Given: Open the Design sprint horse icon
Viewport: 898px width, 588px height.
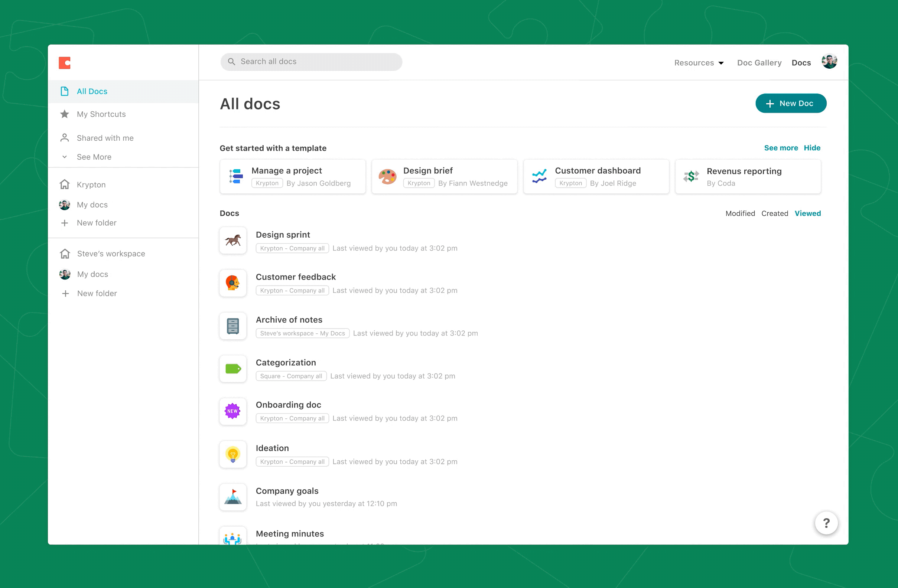Looking at the screenshot, I should point(233,240).
